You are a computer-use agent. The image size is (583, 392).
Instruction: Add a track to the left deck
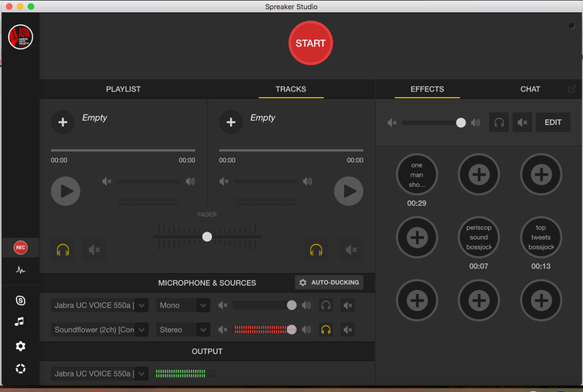(63, 122)
